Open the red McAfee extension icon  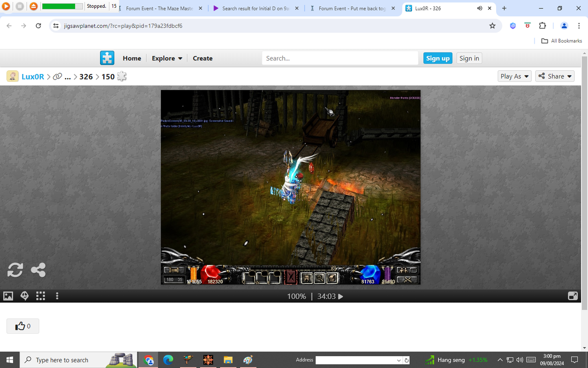[x=527, y=26]
